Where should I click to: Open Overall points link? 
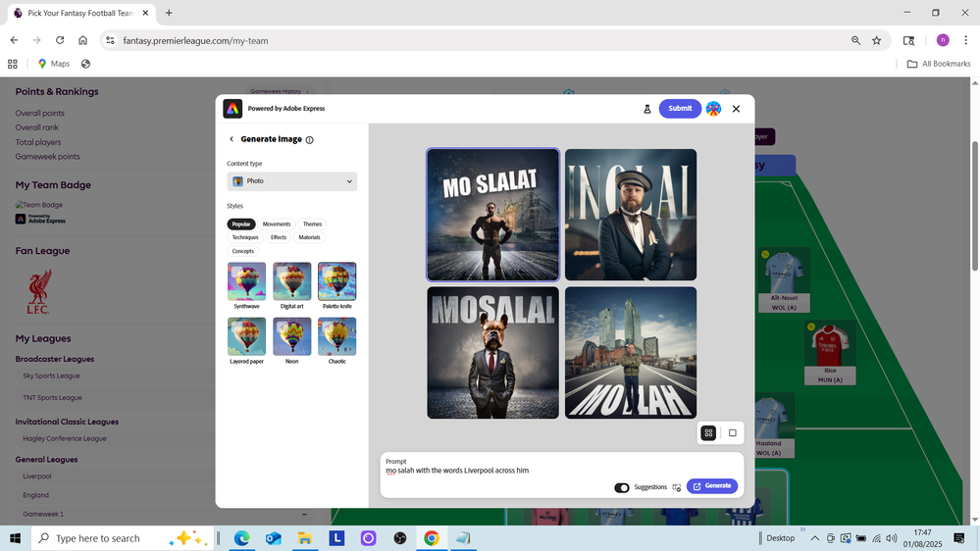40,113
